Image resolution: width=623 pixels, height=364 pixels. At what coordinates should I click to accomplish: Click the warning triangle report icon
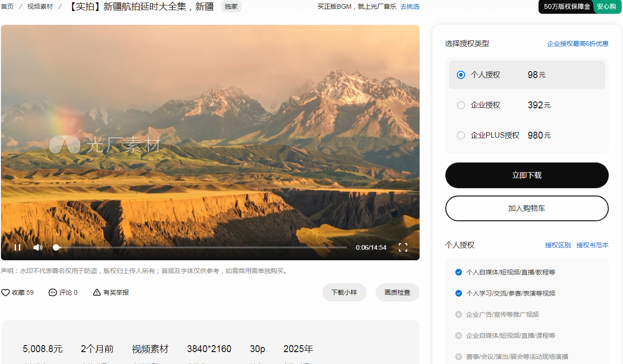(x=97, y=292)
